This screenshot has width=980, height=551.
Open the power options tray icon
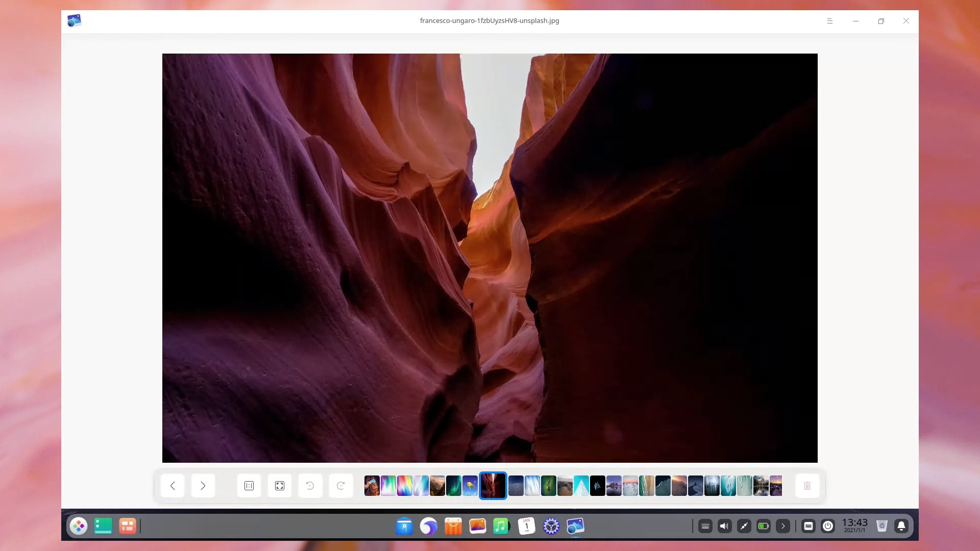click(x=828, y=526)
